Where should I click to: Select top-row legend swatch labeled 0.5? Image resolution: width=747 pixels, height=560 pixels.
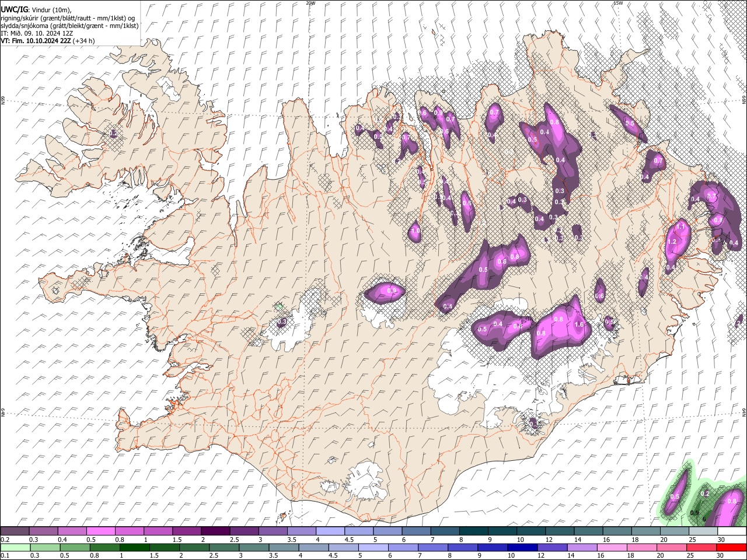[101, 531]
